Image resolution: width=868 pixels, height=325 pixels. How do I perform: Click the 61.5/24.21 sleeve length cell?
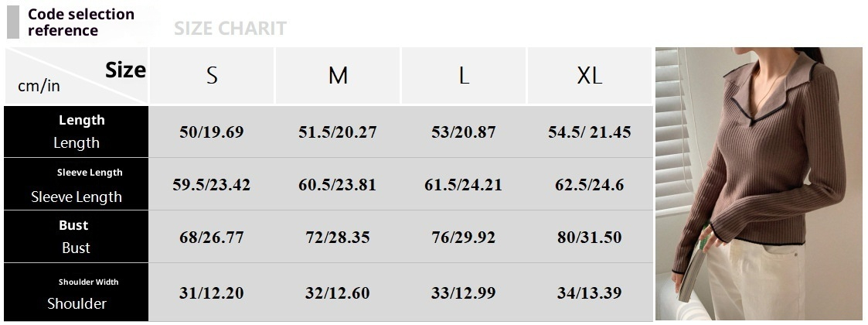pyautogui.click(x=464, y=186)
